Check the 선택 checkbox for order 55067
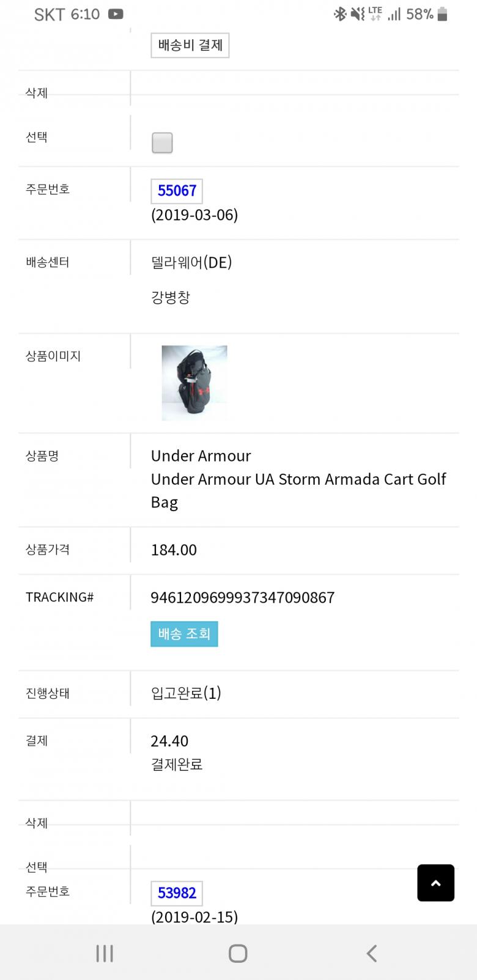This screenshot has width=477, height=980. 162,142
